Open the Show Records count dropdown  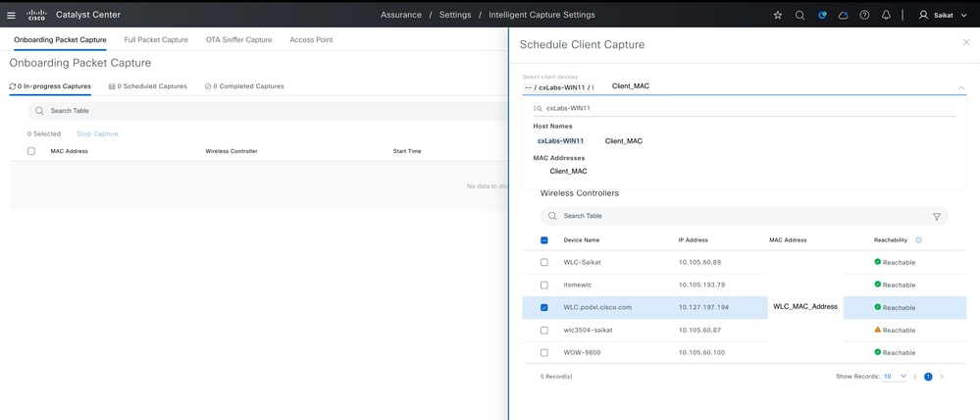(x=895, y=376)
